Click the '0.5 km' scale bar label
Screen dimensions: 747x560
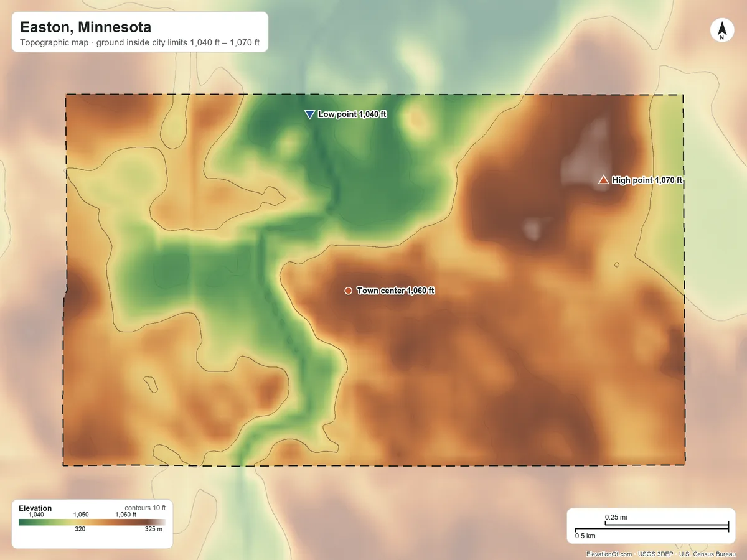[585, 536]
